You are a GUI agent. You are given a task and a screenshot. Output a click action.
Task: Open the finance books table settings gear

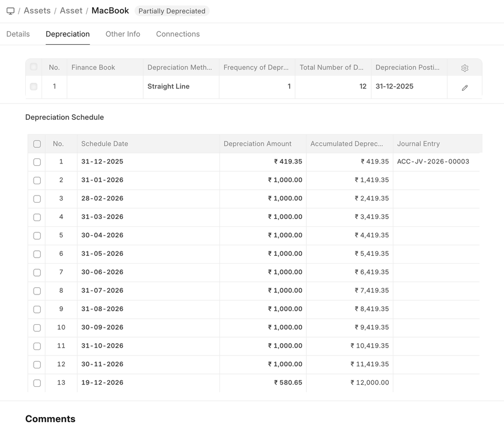tap(464, 68)
